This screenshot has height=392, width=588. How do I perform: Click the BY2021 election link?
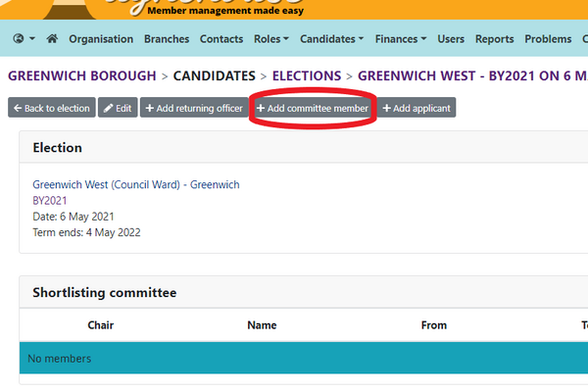click(x=50, y=201)
